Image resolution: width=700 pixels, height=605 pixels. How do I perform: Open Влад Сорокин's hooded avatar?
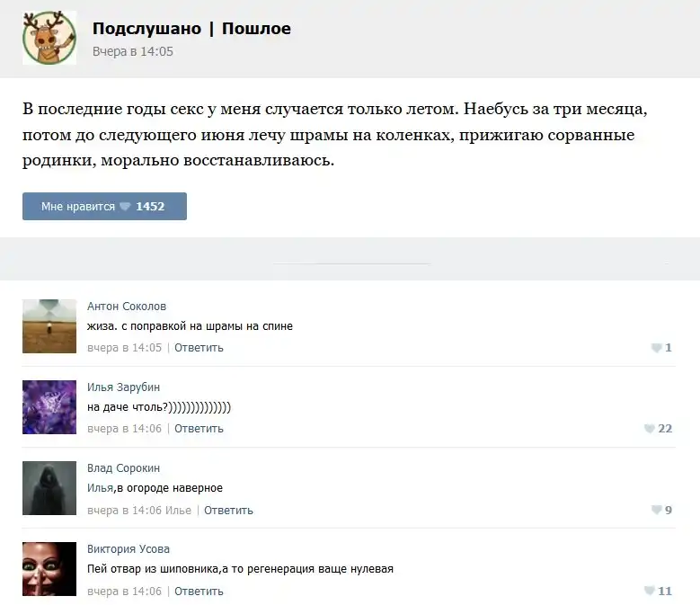click(49, 488)
